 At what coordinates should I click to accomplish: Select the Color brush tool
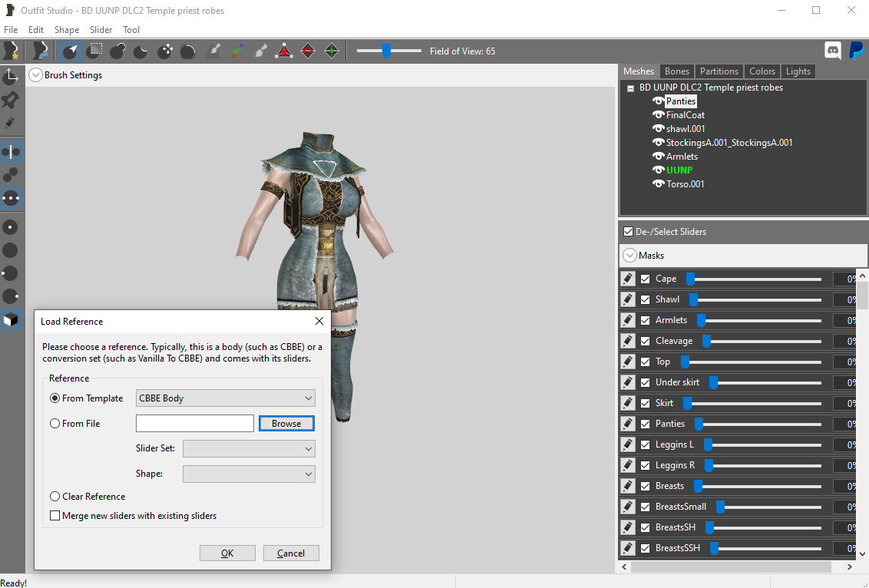pyautogui.click(x=237, y=51)
